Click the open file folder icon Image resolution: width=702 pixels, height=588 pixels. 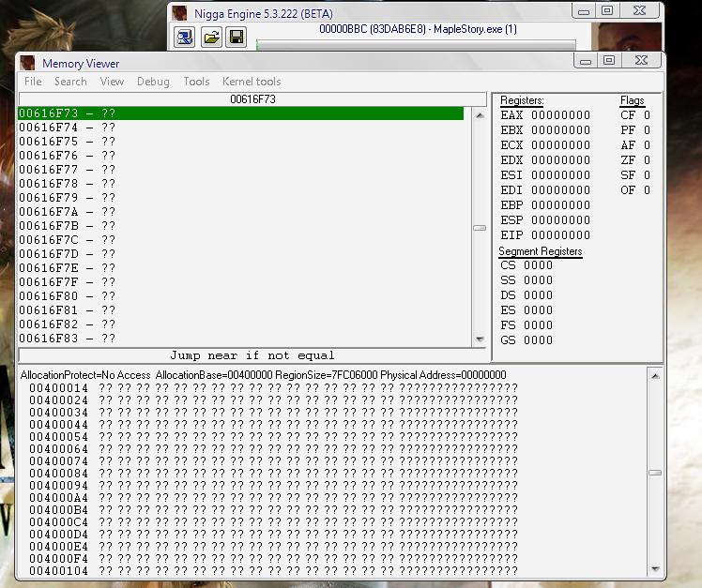tap(211, 38)
